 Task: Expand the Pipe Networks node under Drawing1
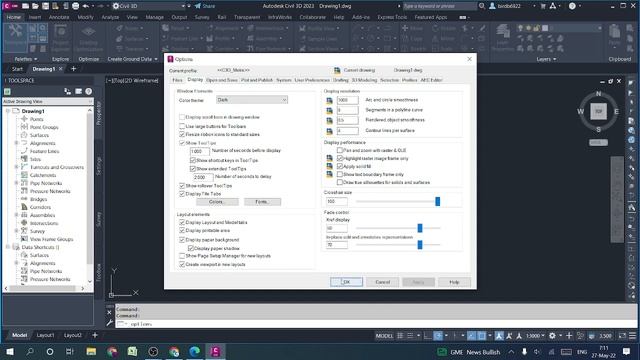click(16, 183)
